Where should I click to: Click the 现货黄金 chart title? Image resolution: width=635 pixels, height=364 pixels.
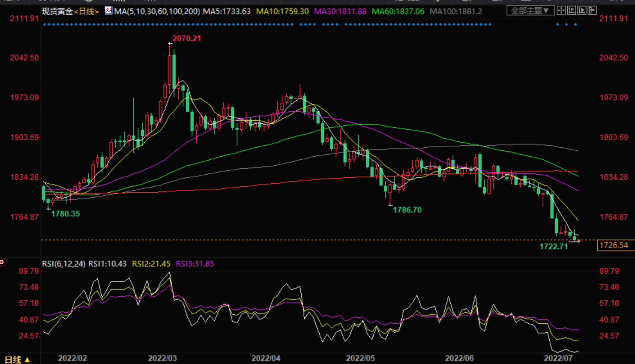point(57,11)
